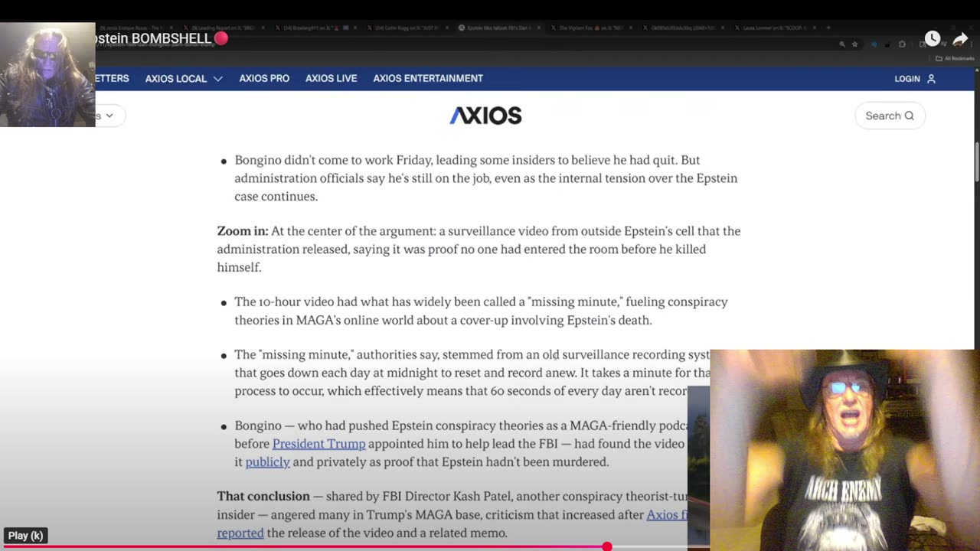
Task: Follow the President Trump link
Action: (318, 444)
